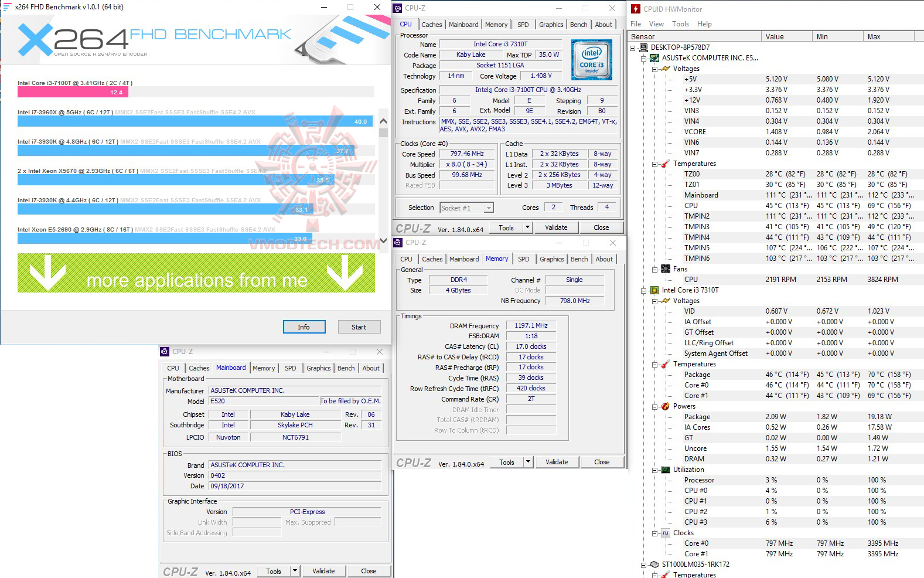924x578 pixels.
Task: Open Tools dropdown arrow in CPU-Z CPU window
Action: point(527,227)
